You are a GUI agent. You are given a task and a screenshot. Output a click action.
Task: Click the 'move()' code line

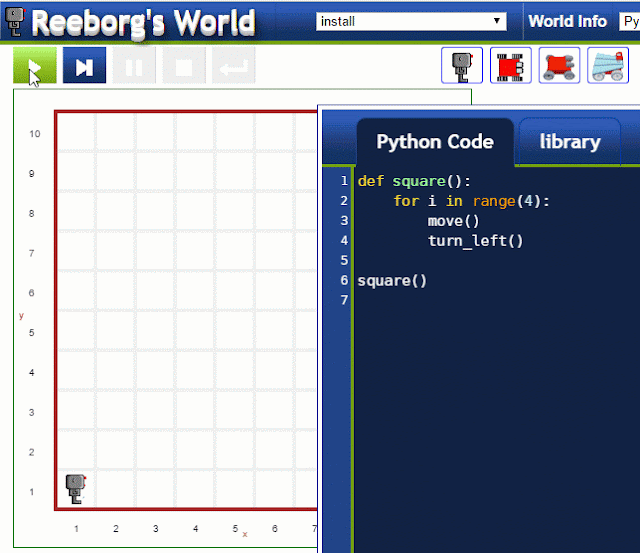tap(453, 221)
